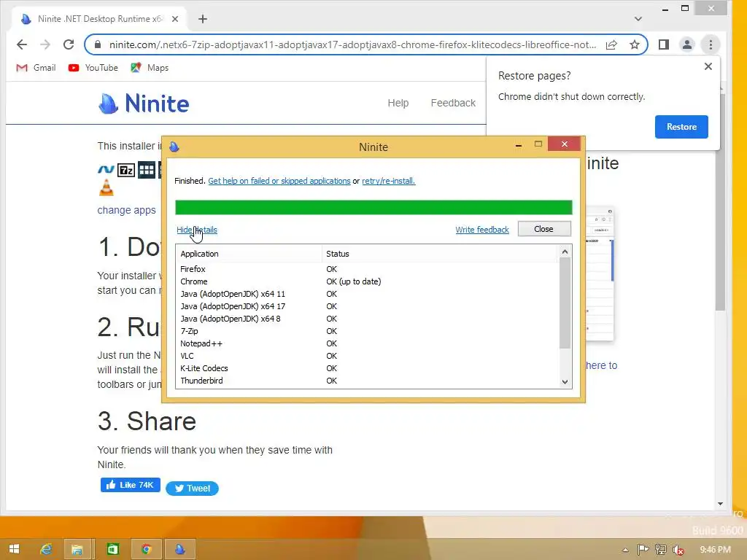This screenshot has height=560, width=747.
Task: Click Get help on failed or skipped applications
Action: click(279, 181)
